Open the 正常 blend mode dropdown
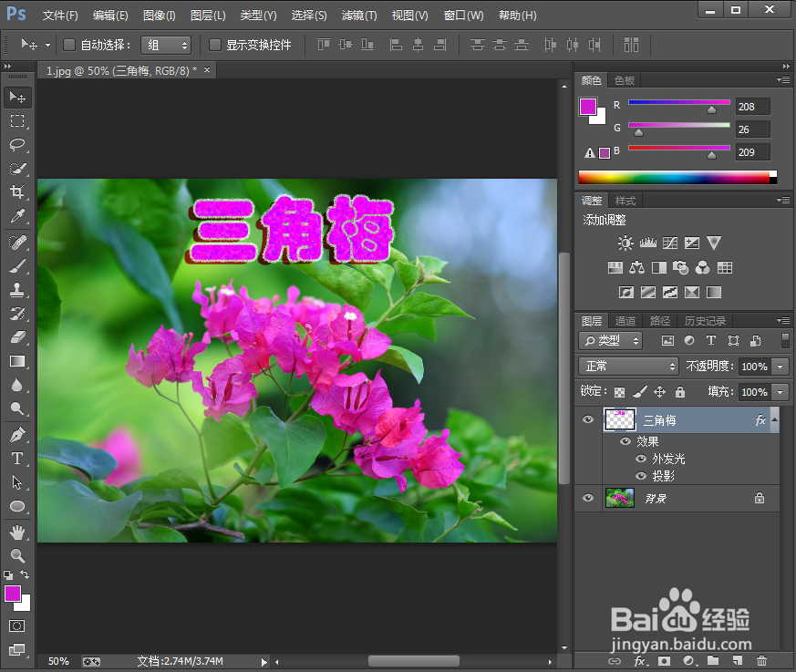The height and width of the screenshot is (672, 796). 628,366
